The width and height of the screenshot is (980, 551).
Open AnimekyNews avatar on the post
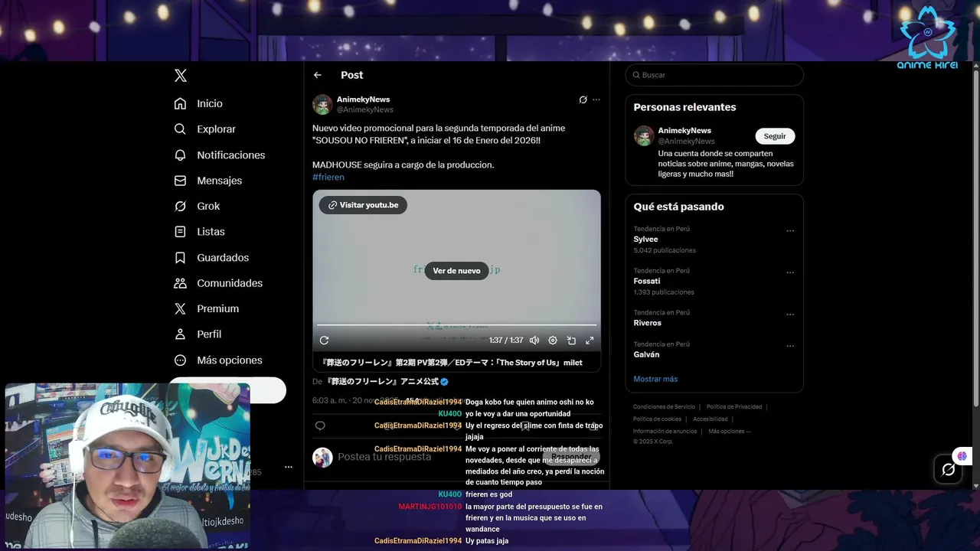[x=322, y=104]
